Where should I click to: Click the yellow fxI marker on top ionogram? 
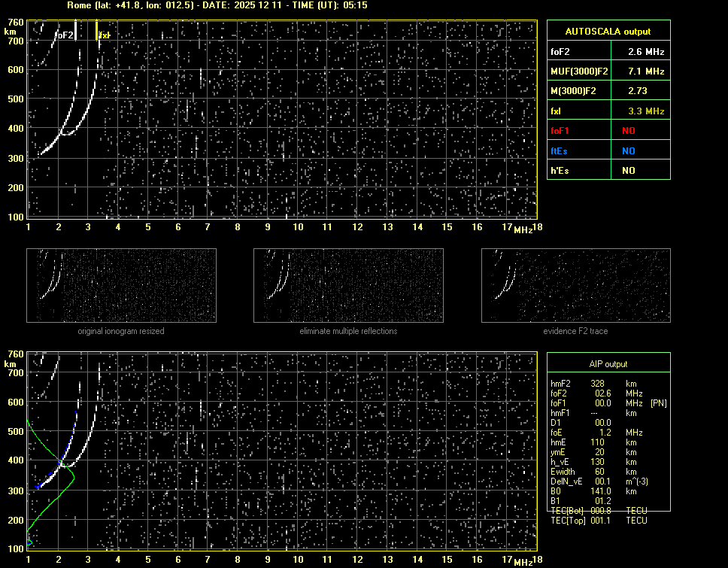click(103, 35)
